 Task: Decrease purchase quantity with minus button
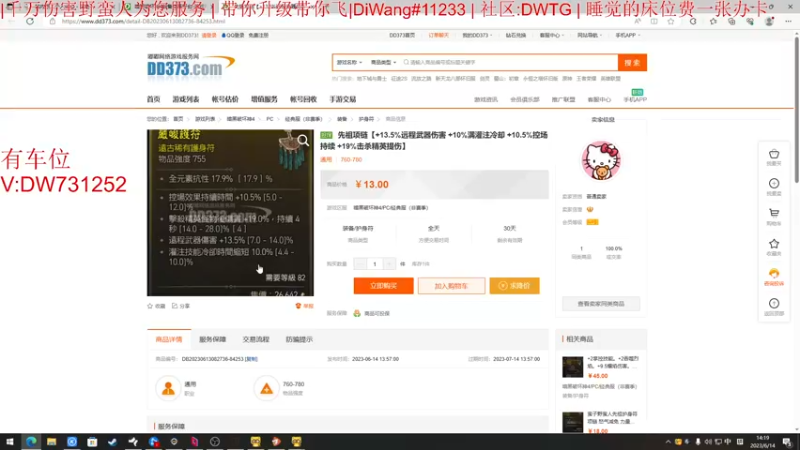coord(360,264)
